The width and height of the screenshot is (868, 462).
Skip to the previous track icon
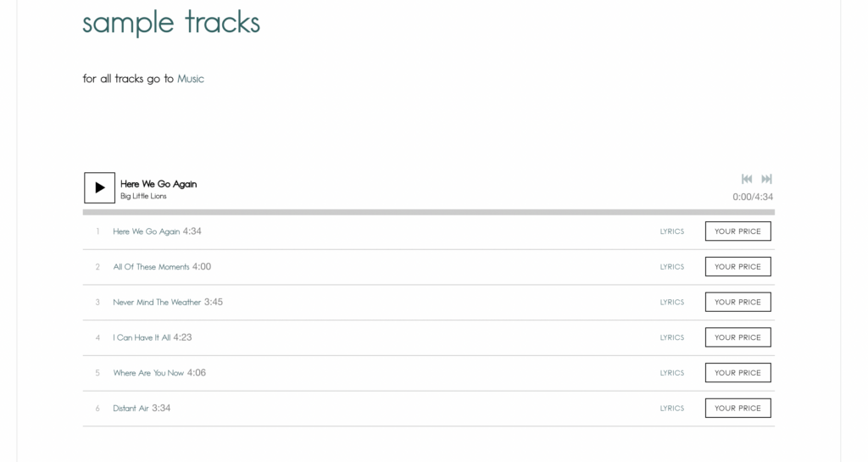(747, 179)
